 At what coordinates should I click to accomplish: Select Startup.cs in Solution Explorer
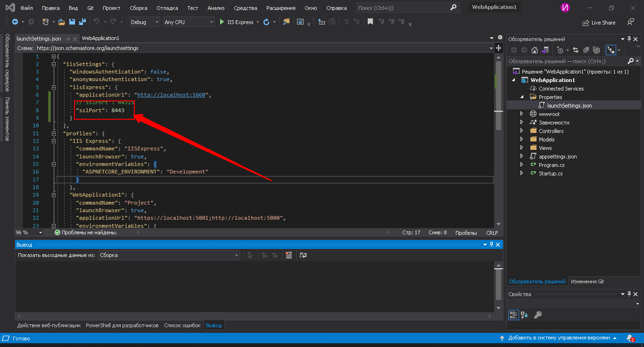pyautogui.click(x=550, y=173)
